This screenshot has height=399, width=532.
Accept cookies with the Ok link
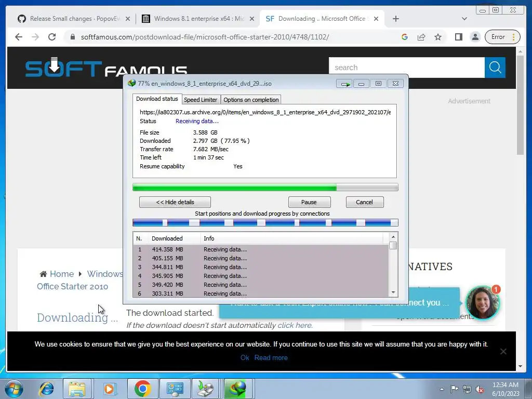pyautogui.click(x=245, y=357)
